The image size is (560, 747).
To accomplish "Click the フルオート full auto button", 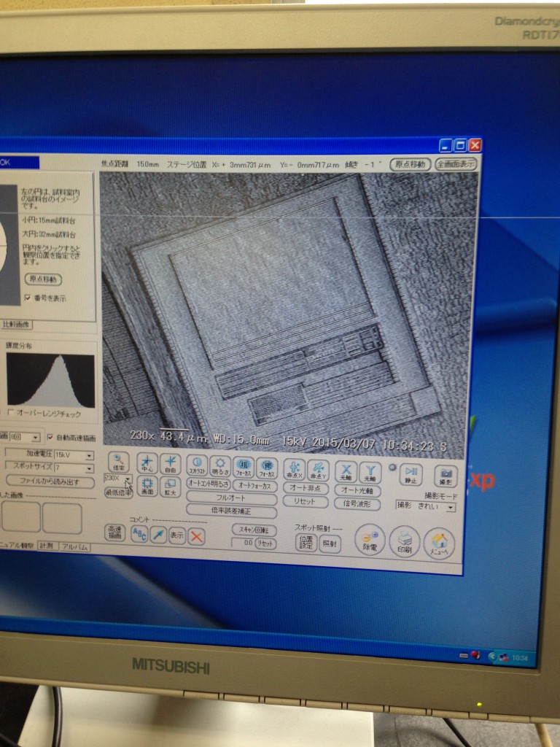I will pos(231,498).
